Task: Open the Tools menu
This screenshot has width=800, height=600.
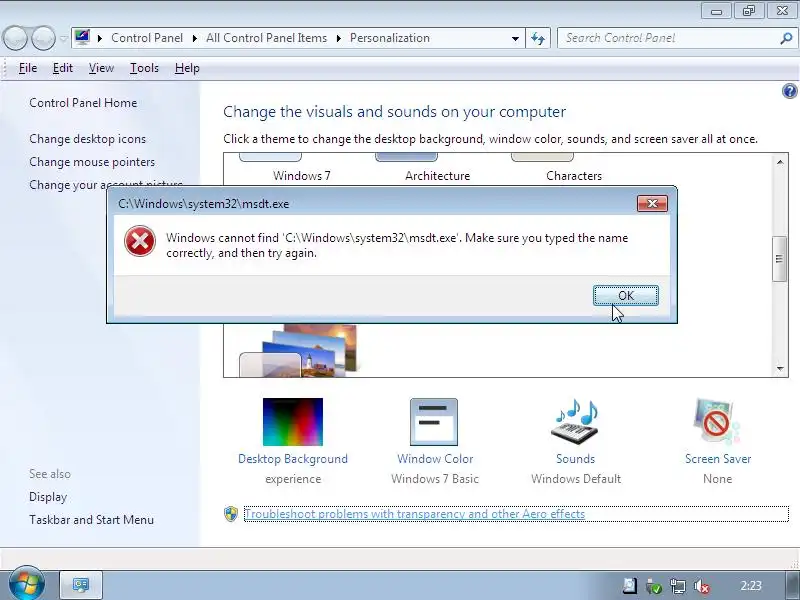Action: (144, 68)
